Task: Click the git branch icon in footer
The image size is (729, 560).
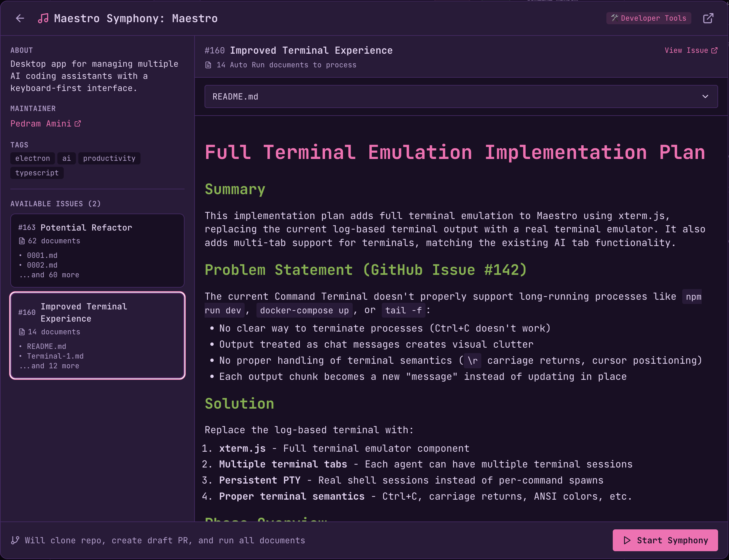Action: [15, 540]
